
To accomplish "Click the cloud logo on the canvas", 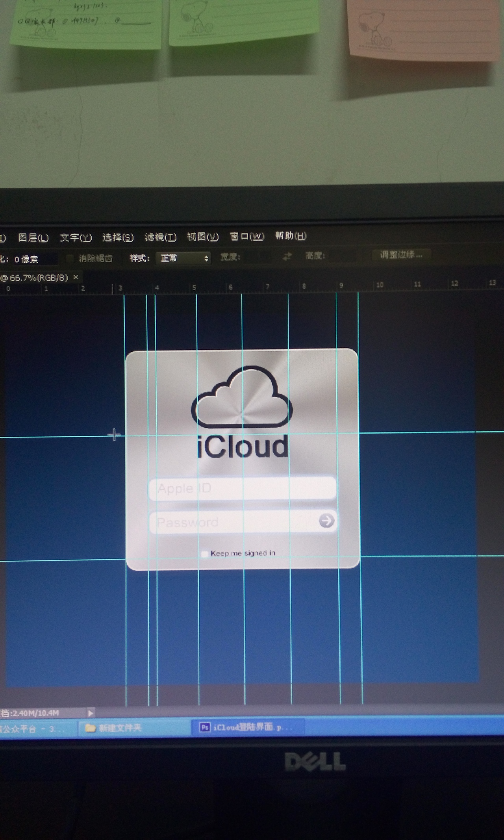I will [x=242, y=397].
